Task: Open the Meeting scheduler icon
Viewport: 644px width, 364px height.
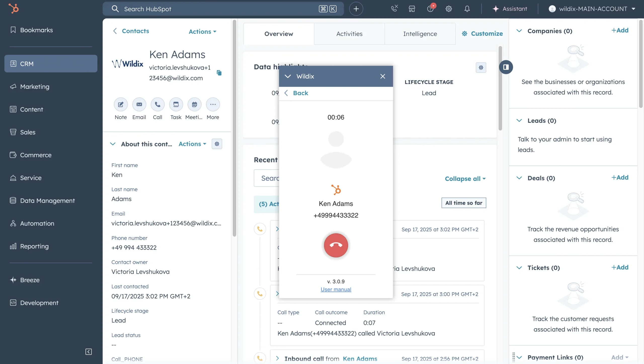Action: click(194, 104)
